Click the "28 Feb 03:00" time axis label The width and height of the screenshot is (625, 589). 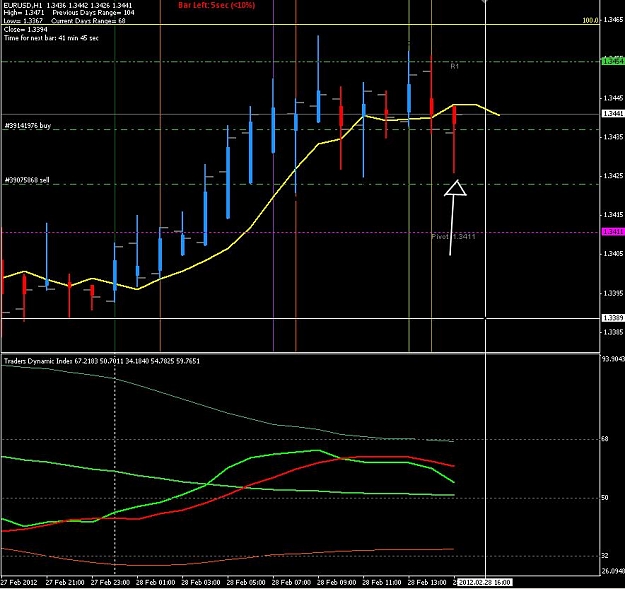pyautogui.click(x=201, y=582)
